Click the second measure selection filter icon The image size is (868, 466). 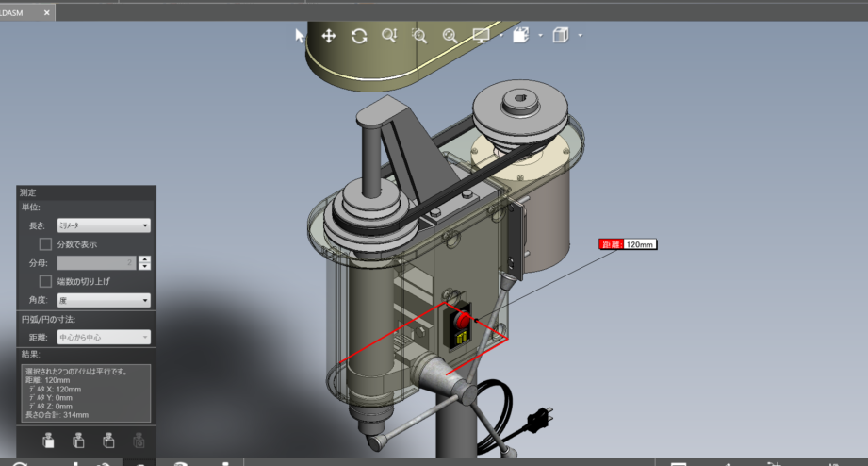click(78, 441)
